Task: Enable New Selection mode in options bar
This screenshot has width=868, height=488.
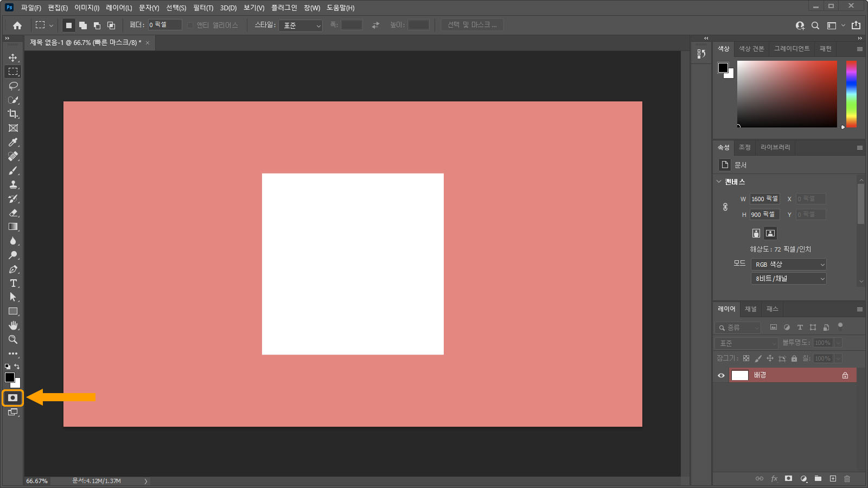Action: [68, 25]
